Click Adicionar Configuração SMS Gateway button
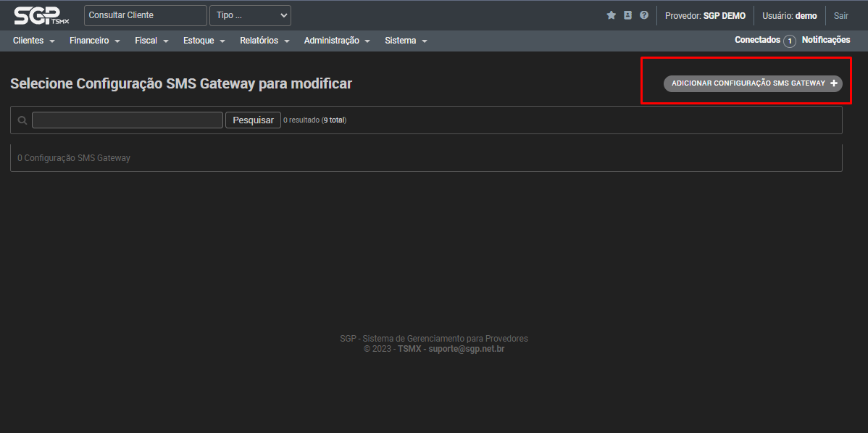Screen dimensions: 868x433 [753, 83]
